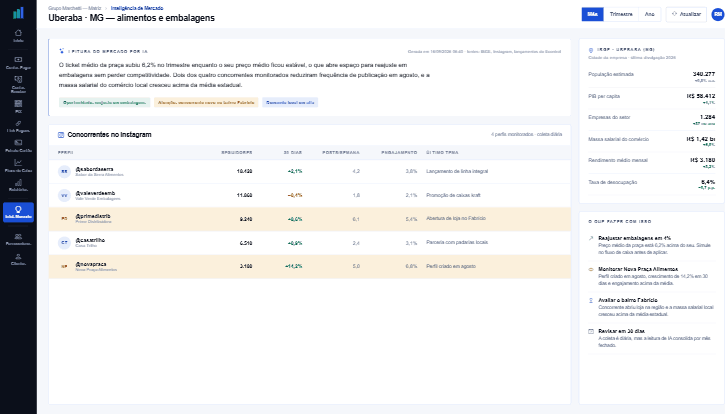Viewport: 725px width, 414px height.
Task: Click the @novapraca profile avatar
Action: tap(64, 266)
